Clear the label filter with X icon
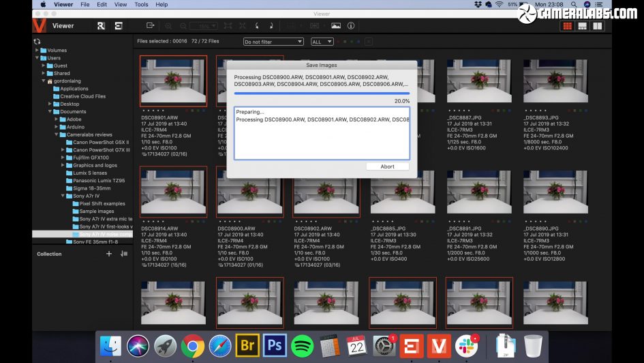 pyautogui.click(x=369, y=42)
